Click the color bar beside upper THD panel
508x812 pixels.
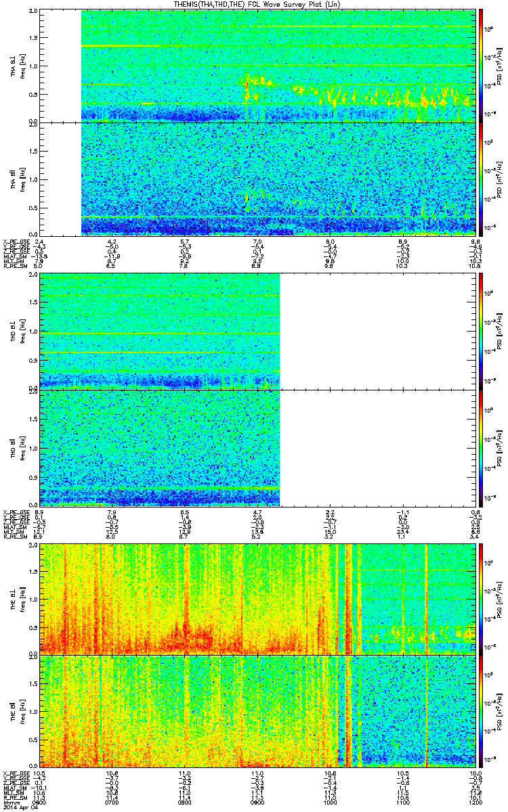(x=482, y=331)
